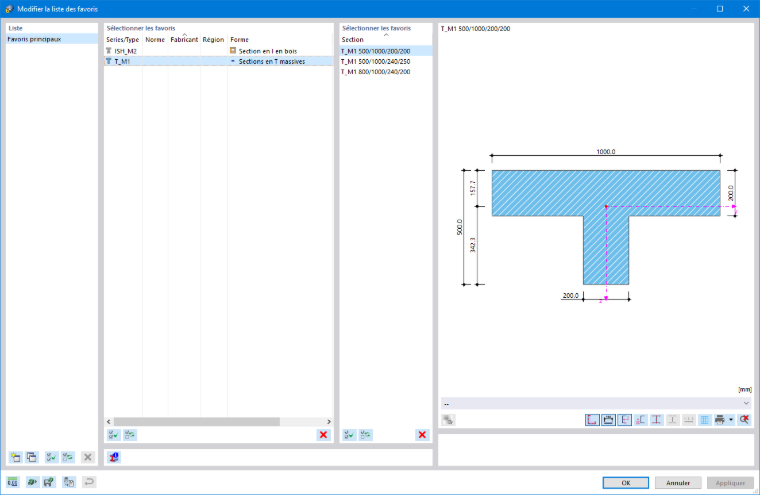The image size is (760, 495).
Task: Delete selected series with red X under Series table
Action: click(x=323, y=435)
